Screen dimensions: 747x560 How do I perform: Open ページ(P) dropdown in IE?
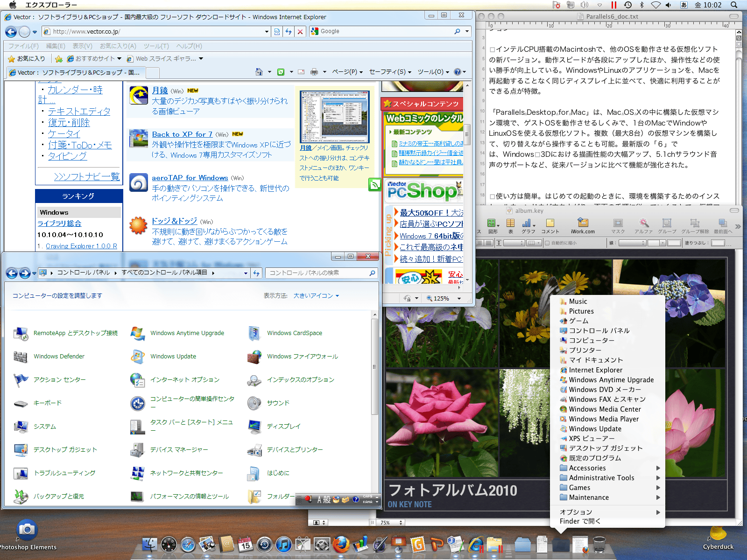(x=347, y=72)
